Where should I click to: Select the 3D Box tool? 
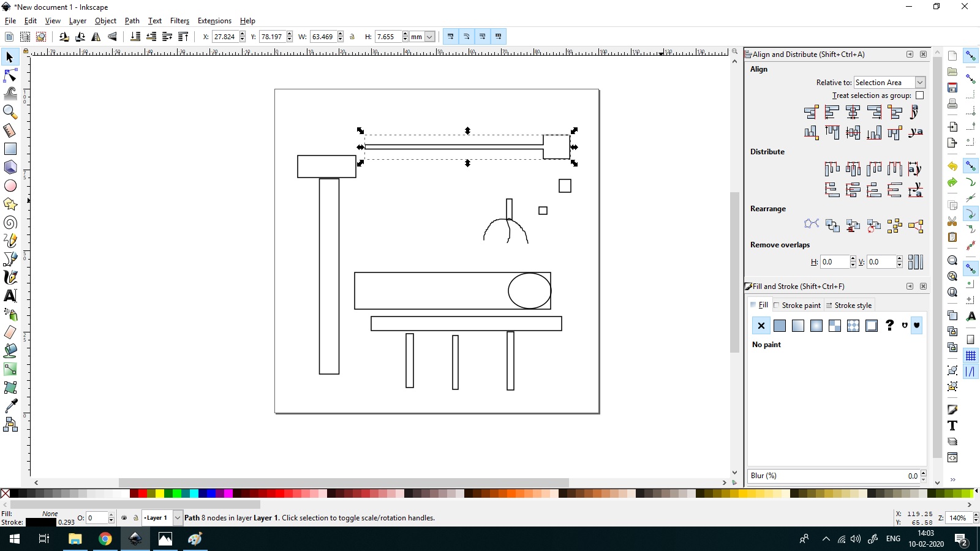tap(10, 167)
